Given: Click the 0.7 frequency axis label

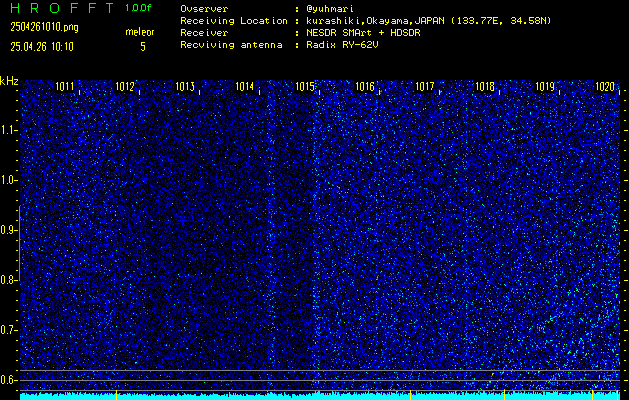Looking at the screenshot, I should 7,330.
